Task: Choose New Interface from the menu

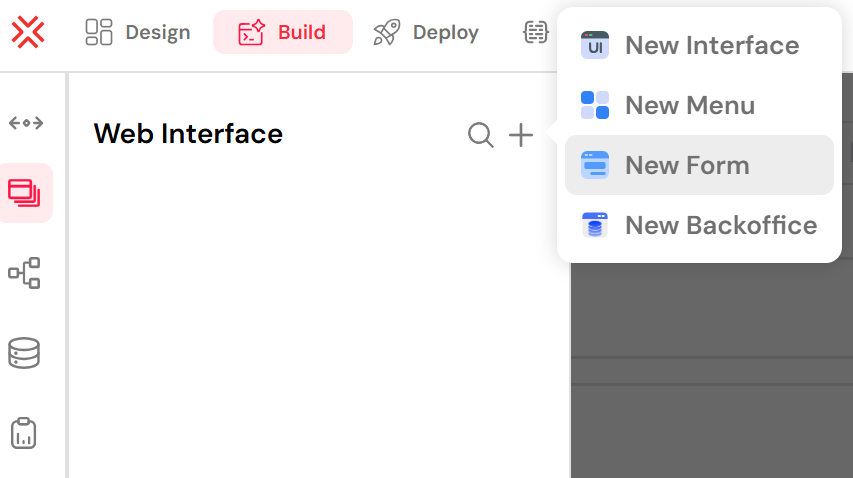Action: click(700, 45)
